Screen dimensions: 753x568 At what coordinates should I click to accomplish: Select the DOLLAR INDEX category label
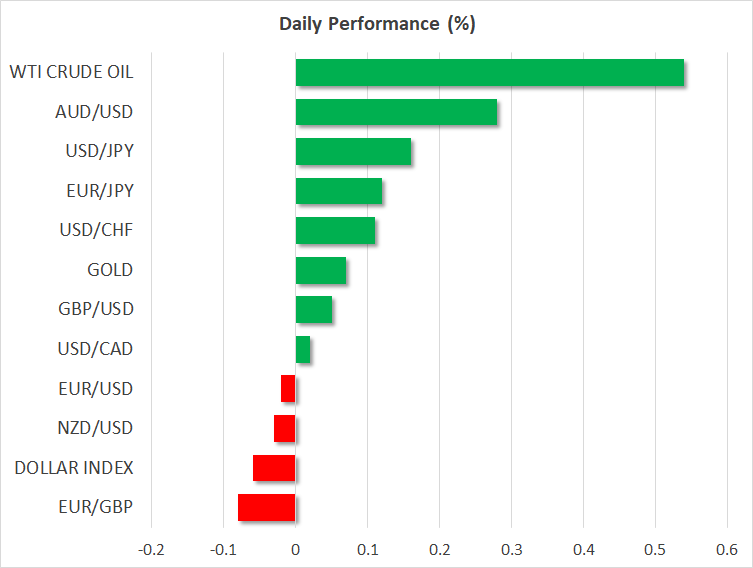(74, 468)
